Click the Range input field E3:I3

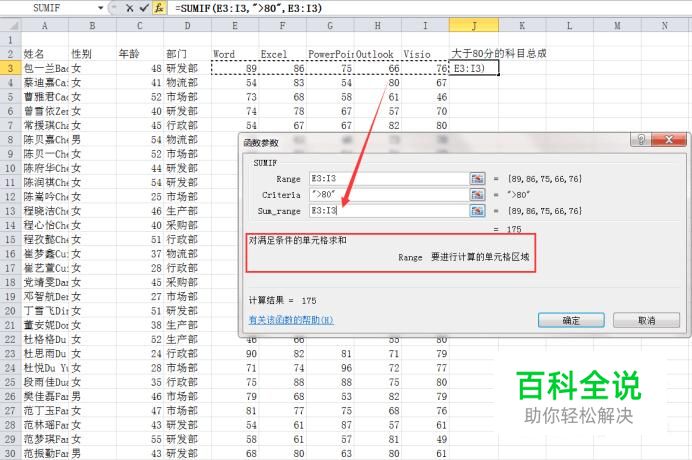(x=389, y=178)
